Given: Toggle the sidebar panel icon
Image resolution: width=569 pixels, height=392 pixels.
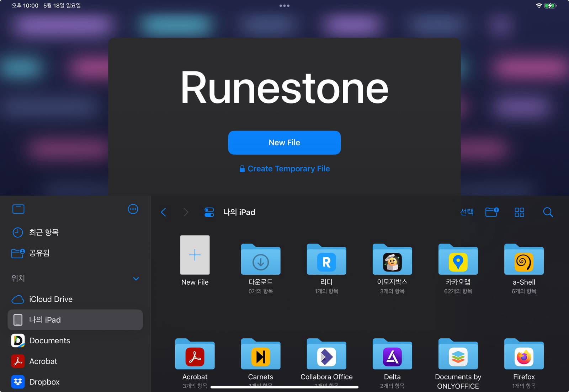Looking at the screenshot, I should pyautogui.click(x=18, y=209).
